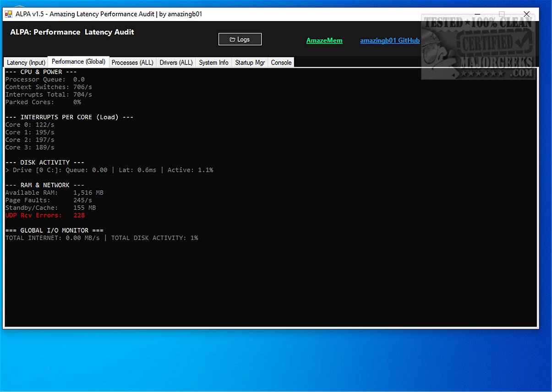Click the TOTAL INTERNET monitor readout
552x392 pixels.
[101, 238]
